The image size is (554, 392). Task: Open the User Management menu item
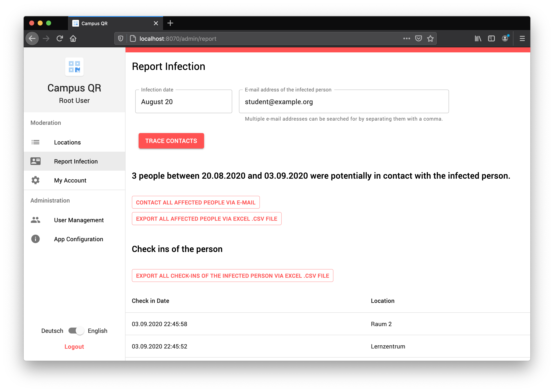pos(79,220)
